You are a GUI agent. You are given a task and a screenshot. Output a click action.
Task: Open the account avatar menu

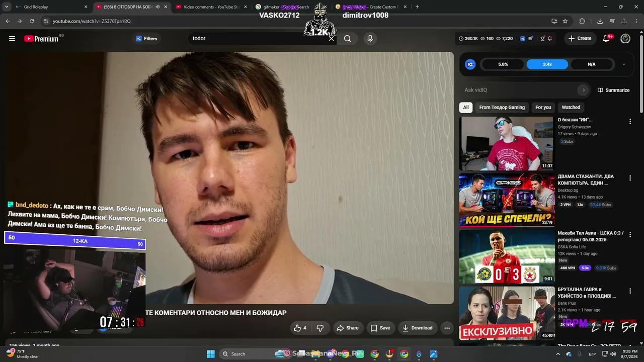point(625,39)
